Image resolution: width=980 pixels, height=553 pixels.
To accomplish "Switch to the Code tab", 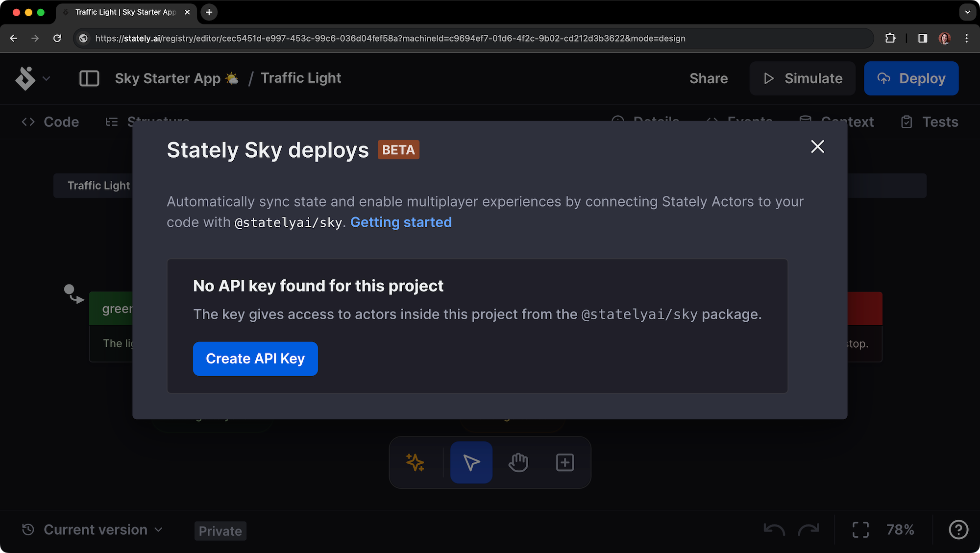I will (50, 121).
